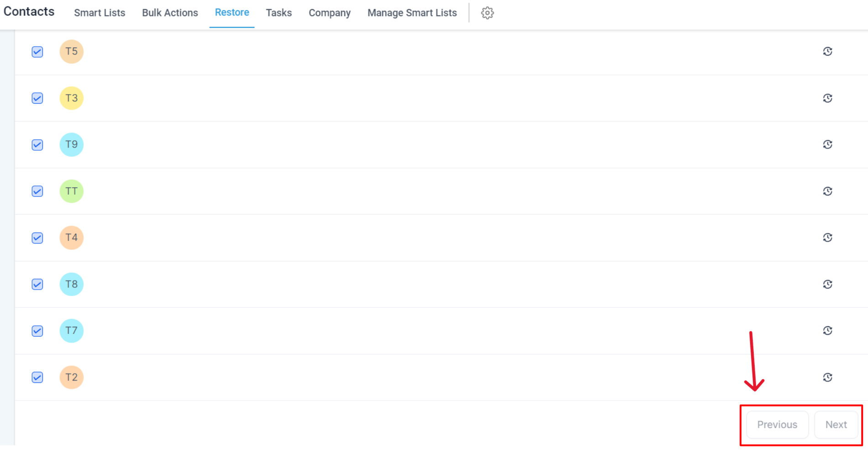Select the TT green avatar circle
This screenshot has width=868, height=450.
72,191
